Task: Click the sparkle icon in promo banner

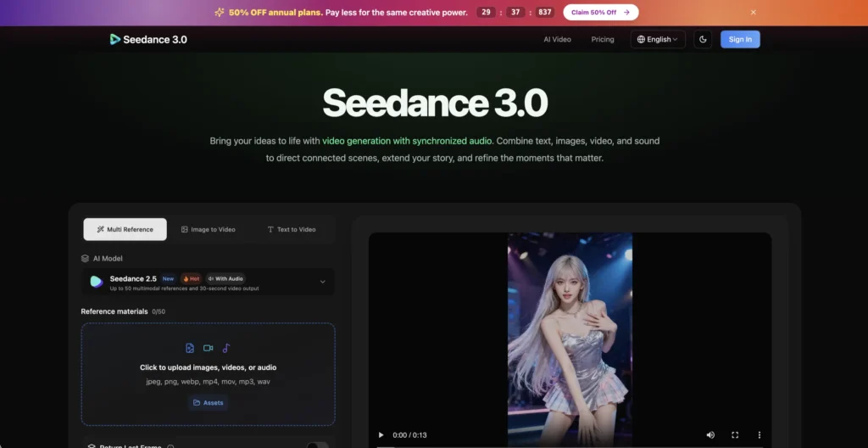Action: pyautogui.click(x=220, y=12)
